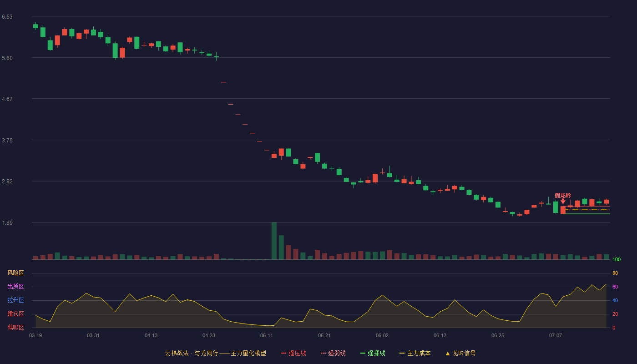This screenshot has height=364, width=637.
Task: Click the red down arrow under 假龙吟
Action: point(563,201)
